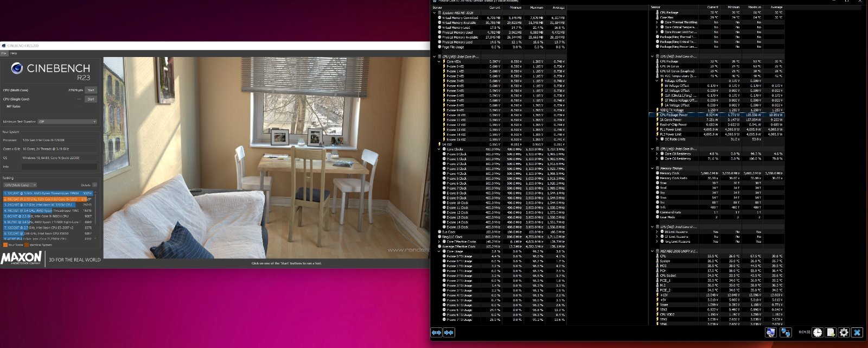Collapse the Core Usage tree node

439,251
